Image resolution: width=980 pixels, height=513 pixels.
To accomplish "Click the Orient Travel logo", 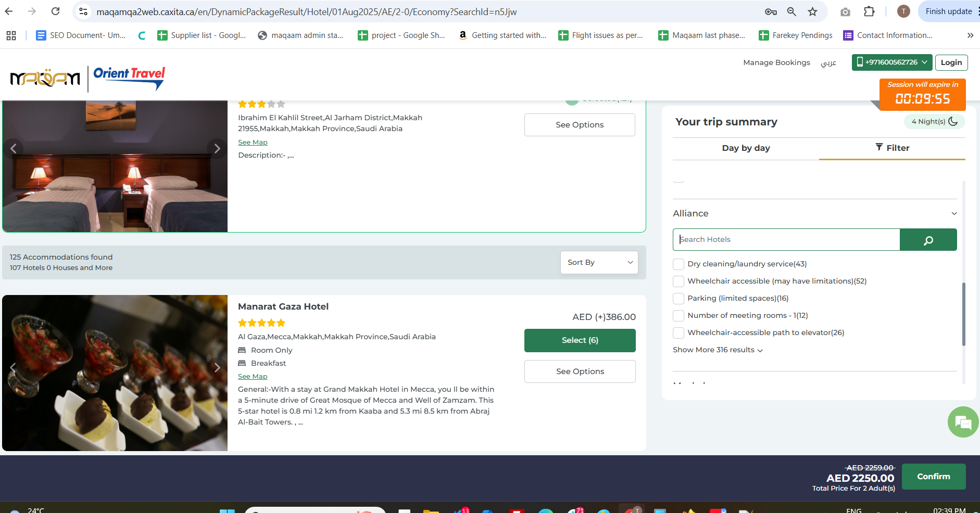I will (129, 78).
